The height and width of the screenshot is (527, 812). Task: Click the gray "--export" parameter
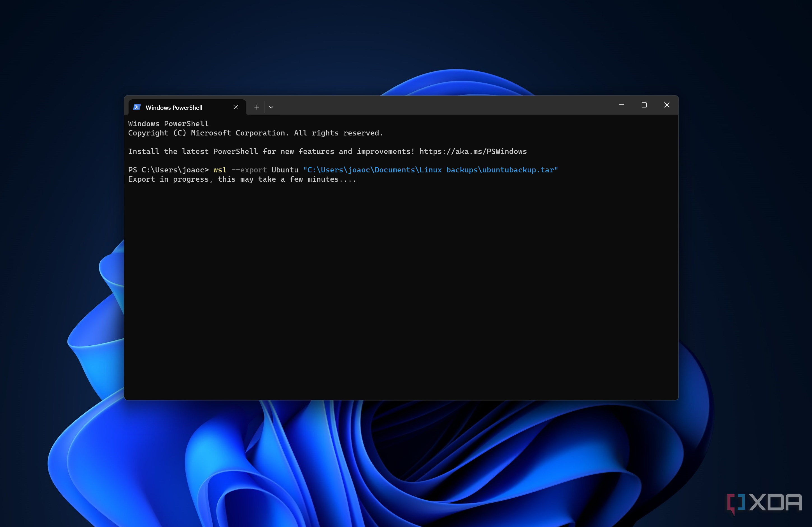click(249, 170)
